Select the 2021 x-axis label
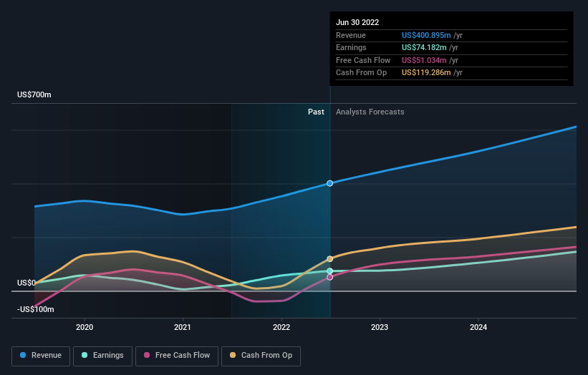This screenshot has width=588, height=375. (183, 327)
